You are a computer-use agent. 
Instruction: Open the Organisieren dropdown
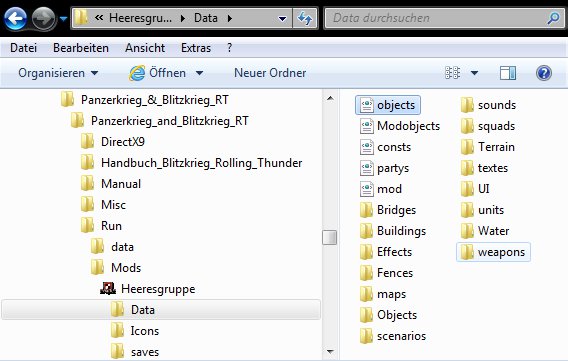pos(58,73)
